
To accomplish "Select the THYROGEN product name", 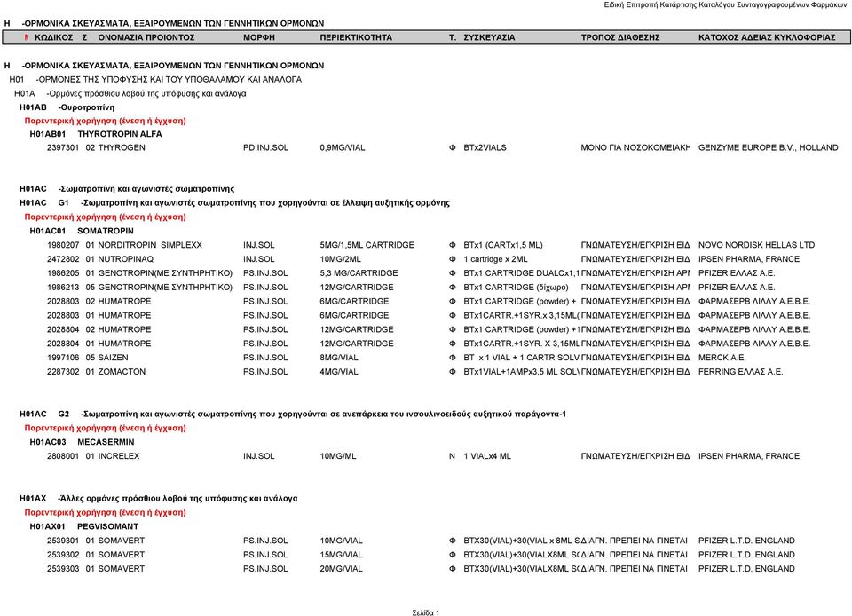I will (122, 147).
